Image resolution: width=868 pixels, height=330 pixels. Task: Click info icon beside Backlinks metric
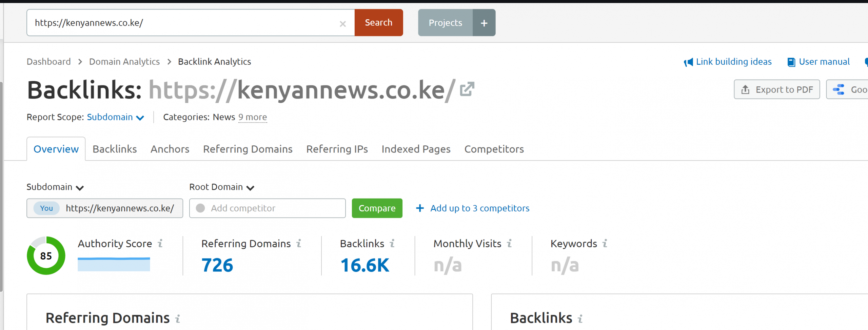click(x=392, y=243)
